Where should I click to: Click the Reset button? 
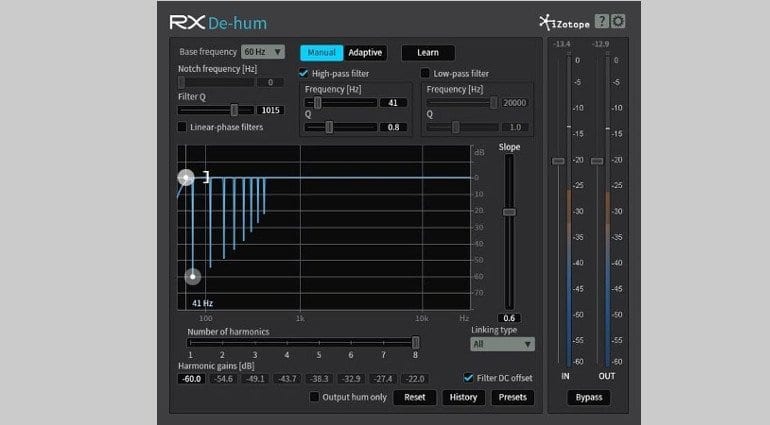pos(414,397)
